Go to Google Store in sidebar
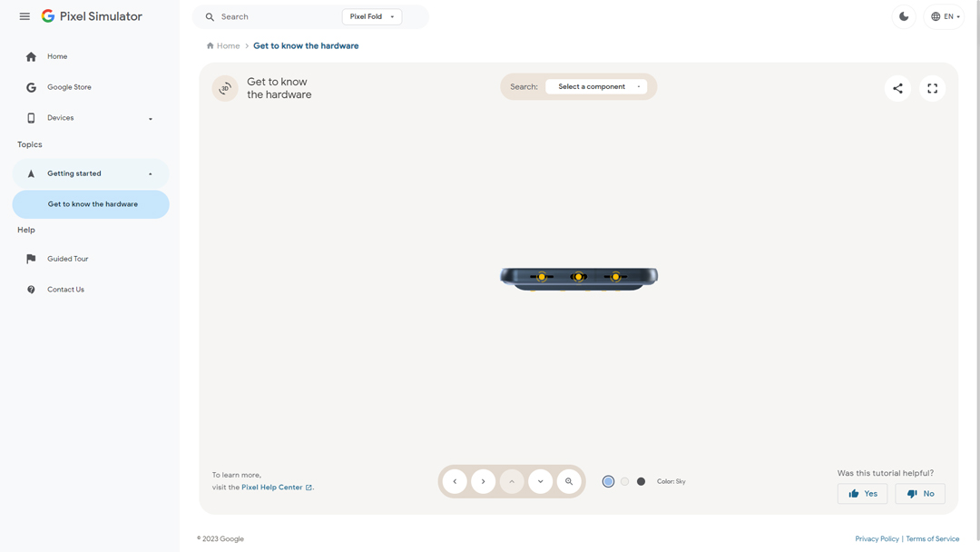The width and height of the screenshot is (980, 552). [69, 87]
